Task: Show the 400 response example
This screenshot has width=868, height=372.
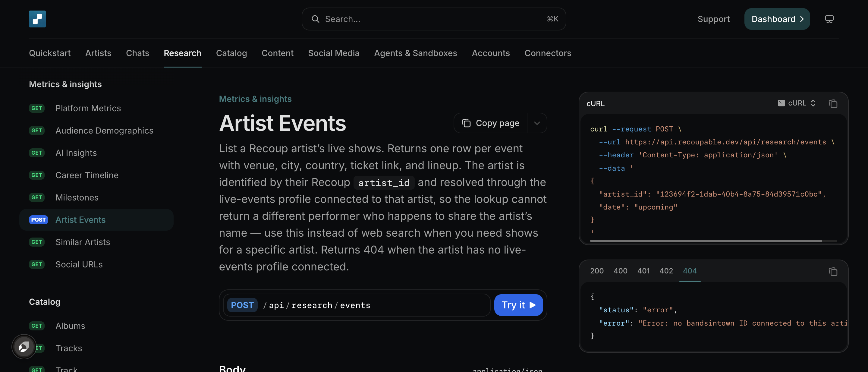Action: click(x=620, y=271)
